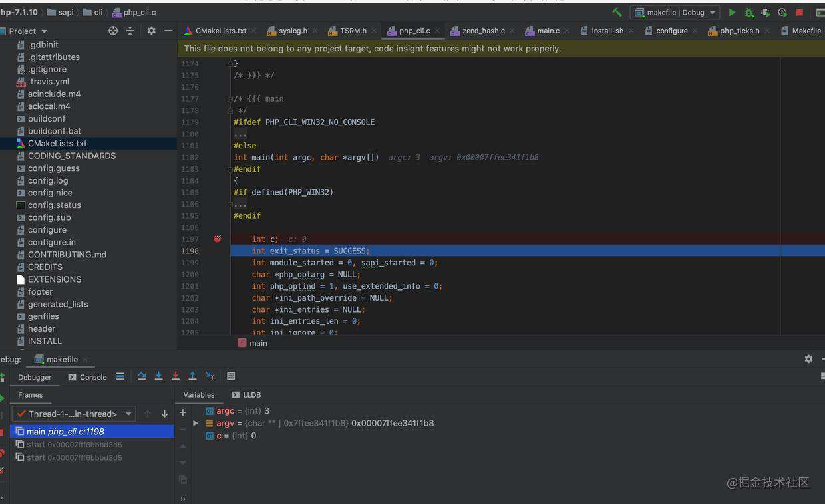Hide the Project panel
Image resolution: width=825 pixels, height=504 pixels.
click(x=168, y=31)
